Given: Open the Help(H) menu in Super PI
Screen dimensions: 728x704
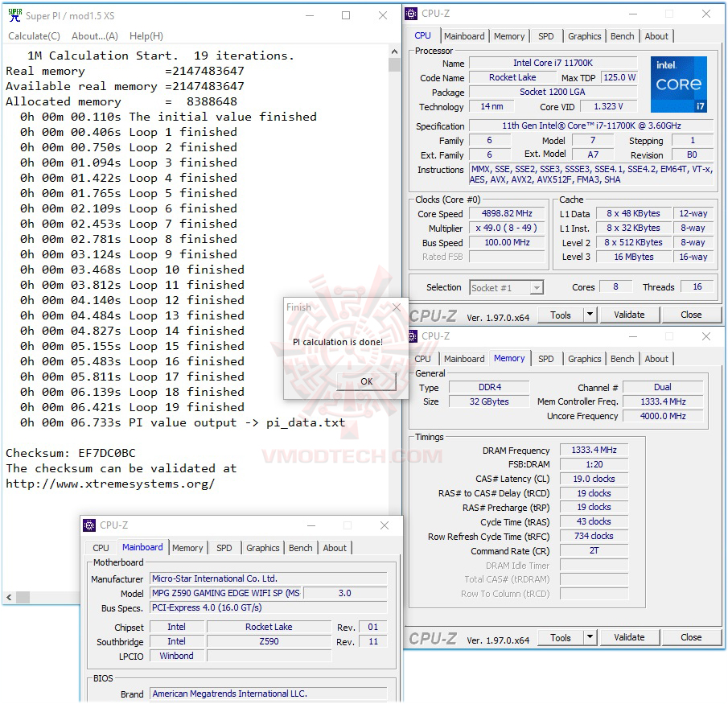Looking at the screenshot, I should (x=146, y=36).
